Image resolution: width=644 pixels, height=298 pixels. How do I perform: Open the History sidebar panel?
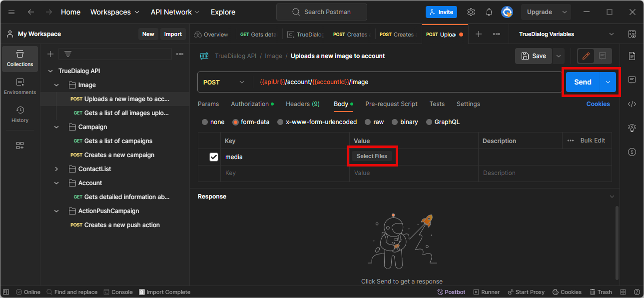[20, 114]
